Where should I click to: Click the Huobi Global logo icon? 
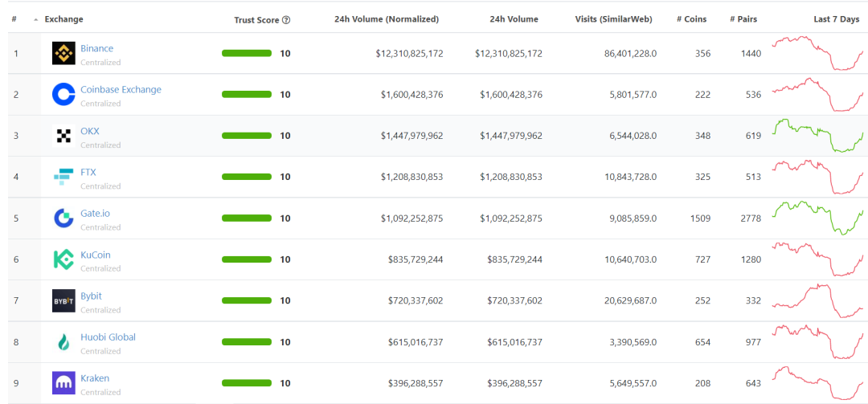[x=63, y=342]
